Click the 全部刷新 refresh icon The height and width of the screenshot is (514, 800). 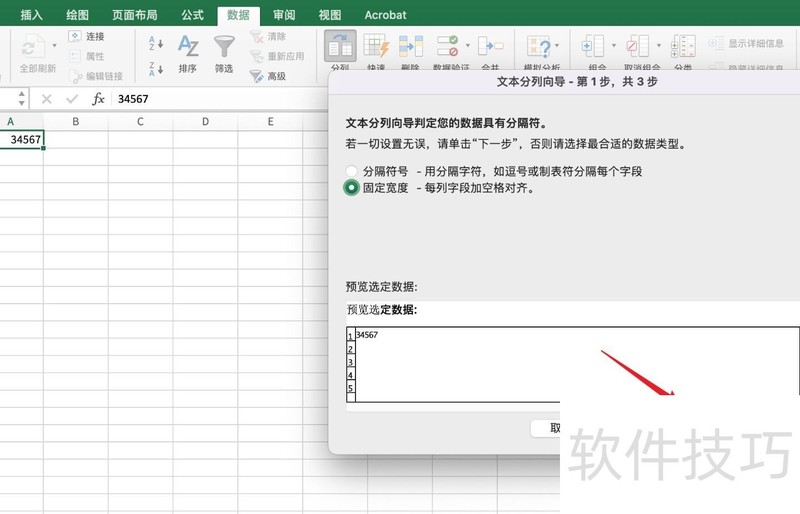coord(34,46)
